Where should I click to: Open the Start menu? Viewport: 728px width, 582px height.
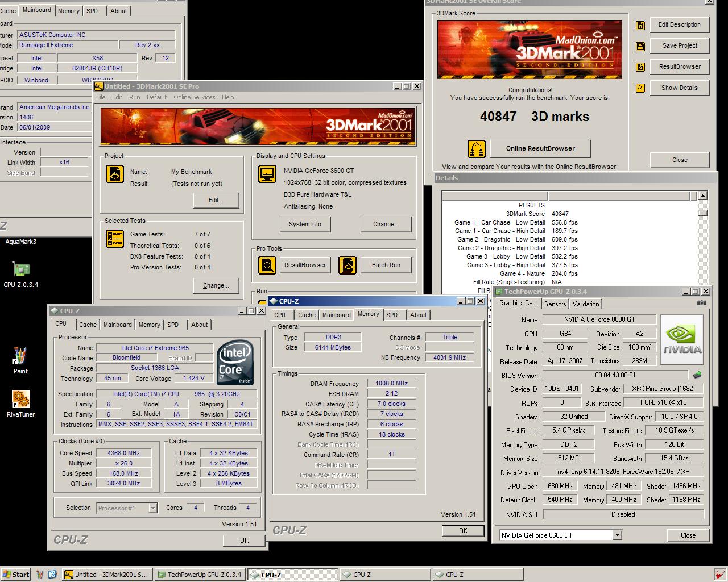click(x=16, y=575)
